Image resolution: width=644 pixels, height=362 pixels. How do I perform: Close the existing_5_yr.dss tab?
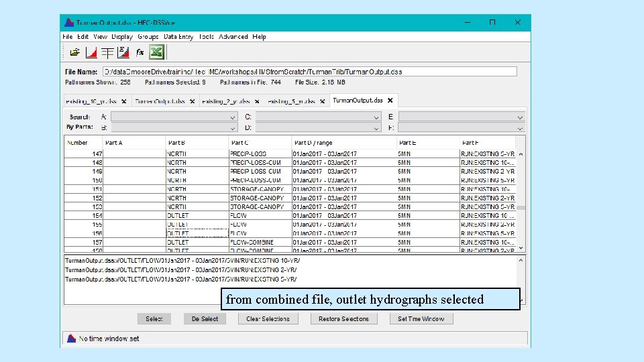pyautogui.click(x=323, y=101)
